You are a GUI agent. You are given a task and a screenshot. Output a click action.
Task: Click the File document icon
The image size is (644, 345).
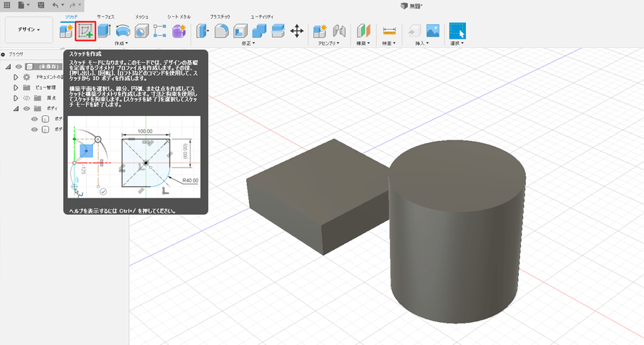pyautogui.click(x=21, y=5)
